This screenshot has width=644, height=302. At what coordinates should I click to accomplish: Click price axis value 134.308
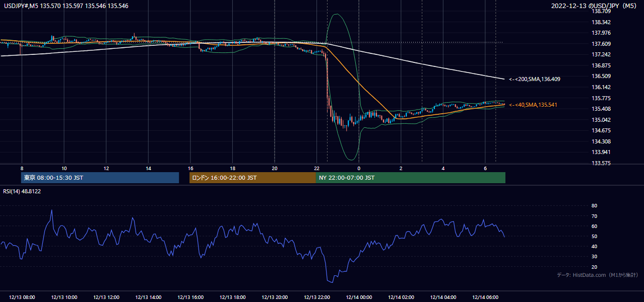[601, 141]
